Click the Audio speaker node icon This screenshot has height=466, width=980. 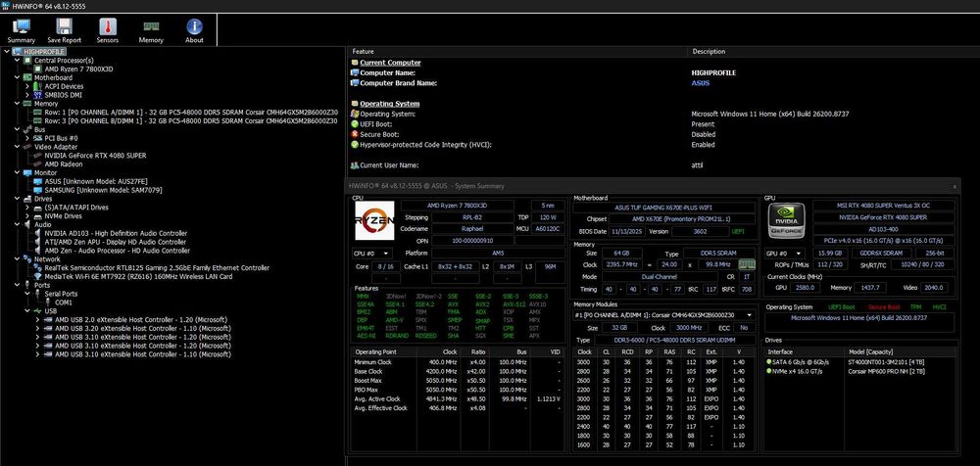click(27, 224)
